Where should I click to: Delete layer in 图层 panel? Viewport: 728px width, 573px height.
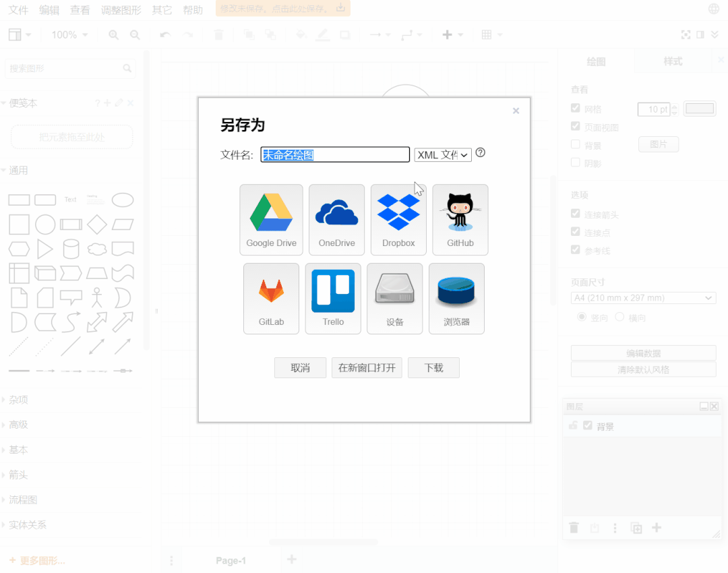tap(574, 528)
